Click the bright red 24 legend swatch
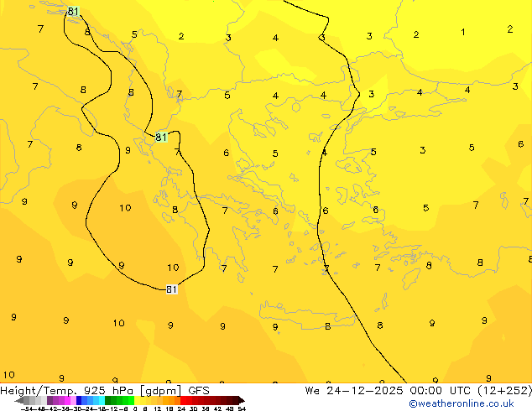Viewport: 532px width, 411px height. pyautogui.click(x=183, y=400)
